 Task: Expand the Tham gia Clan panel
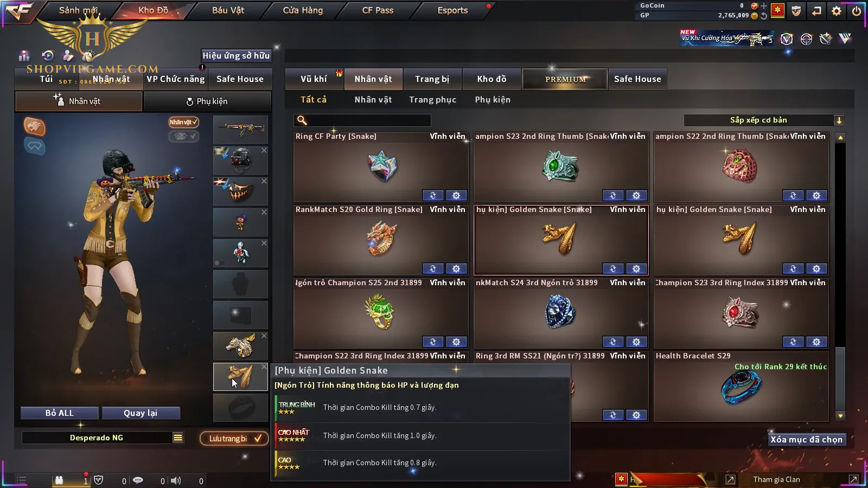(x=853, y=479)
